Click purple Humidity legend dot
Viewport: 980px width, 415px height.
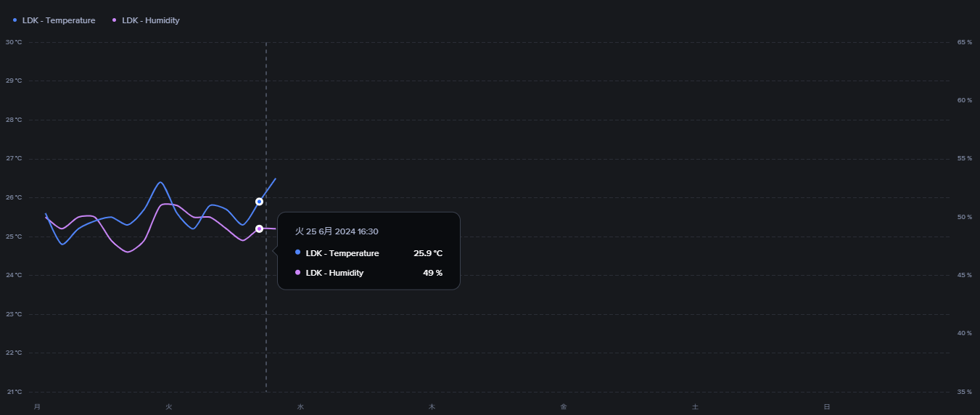click(115, 20)
